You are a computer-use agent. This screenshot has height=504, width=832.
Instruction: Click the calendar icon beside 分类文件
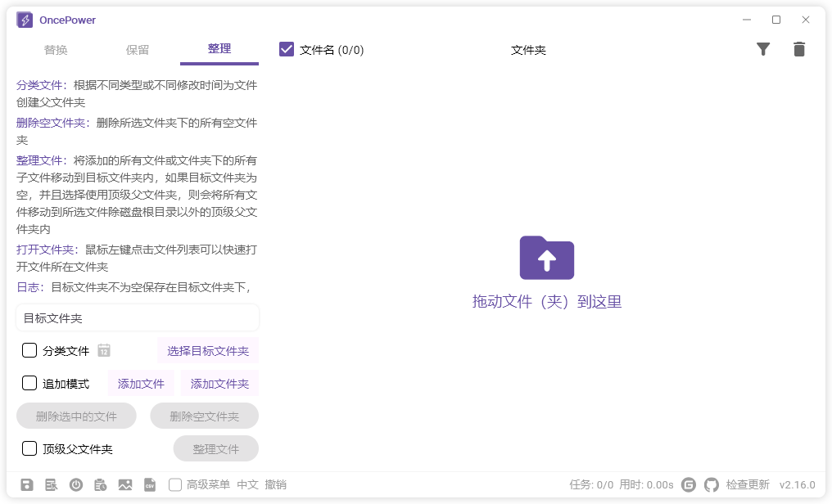tap(103, 350)
